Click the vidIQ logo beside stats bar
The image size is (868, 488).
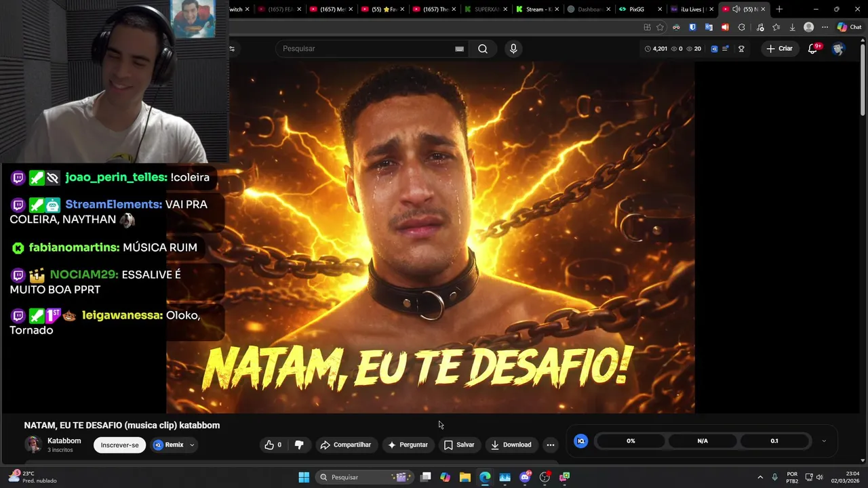580,441
